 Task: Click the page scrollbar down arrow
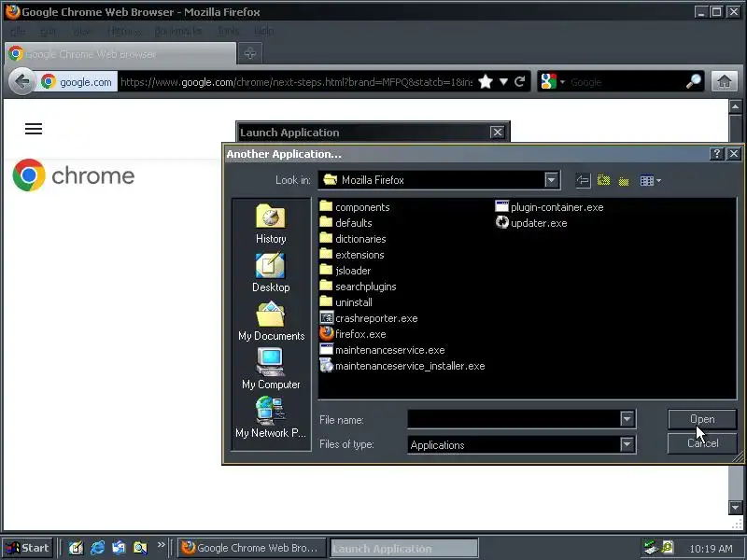point(735,508)
